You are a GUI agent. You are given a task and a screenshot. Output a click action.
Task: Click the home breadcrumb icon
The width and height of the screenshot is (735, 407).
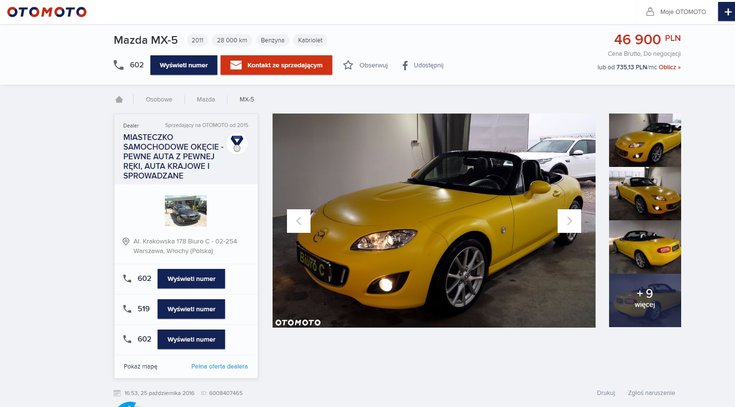point(119,99)
